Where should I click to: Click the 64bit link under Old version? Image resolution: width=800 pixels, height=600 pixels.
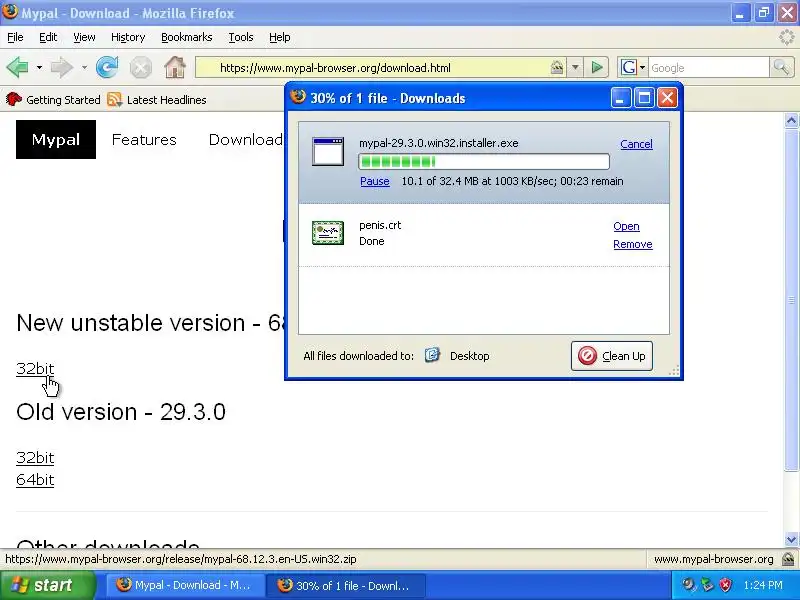[x=35, y=480]
